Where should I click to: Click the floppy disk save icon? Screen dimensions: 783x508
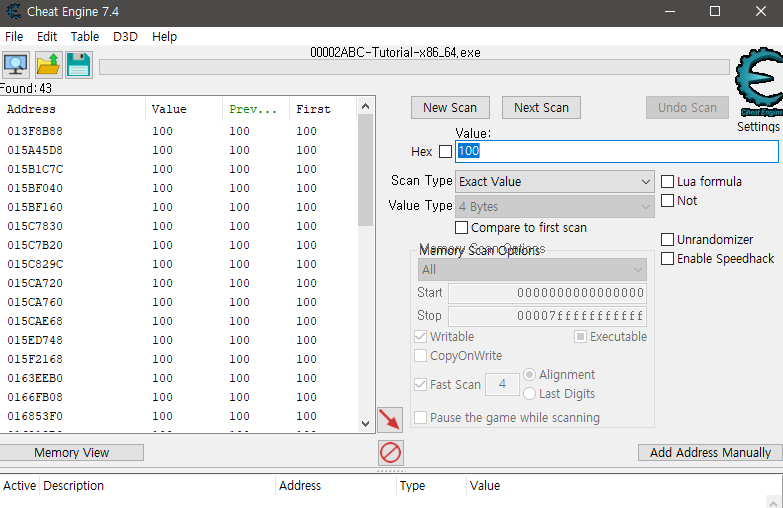(79, 65)
